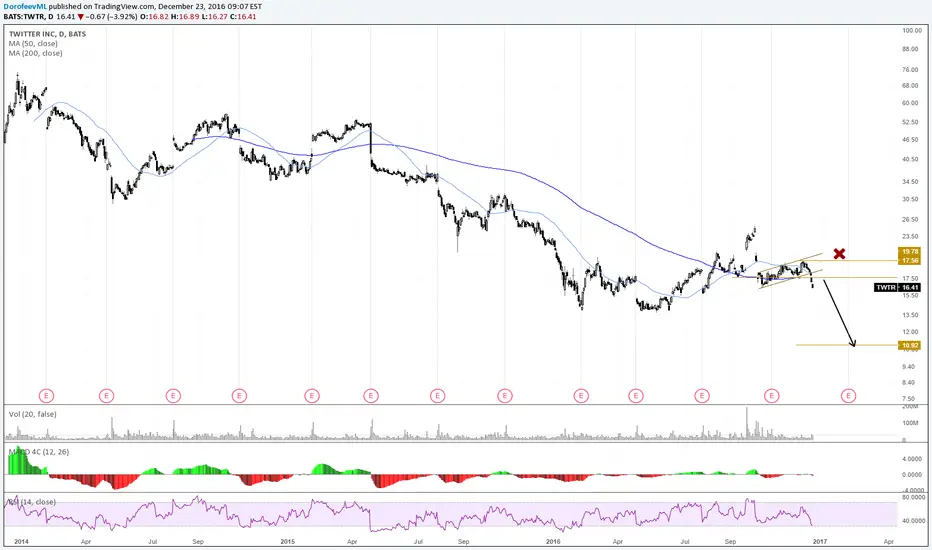Click the leftmost earnings E marker
The image size is (932, 550).
[46, 395]
